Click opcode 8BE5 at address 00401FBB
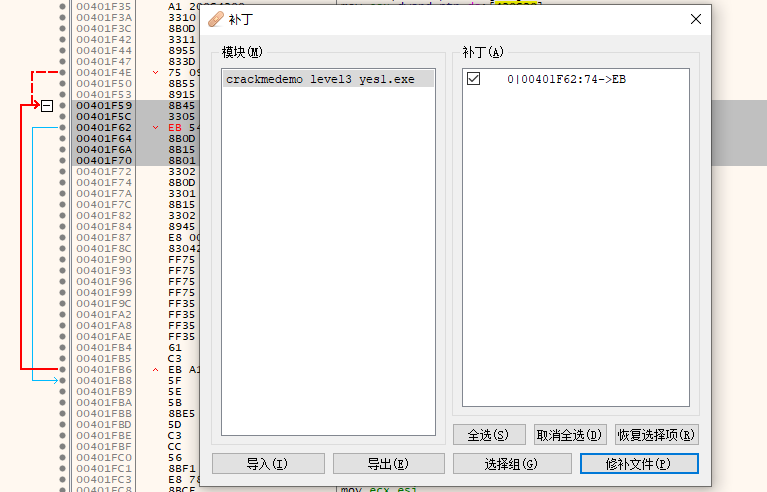 [181, 414]
